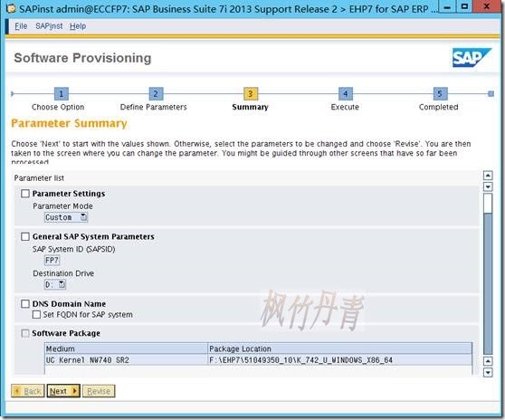Click the Choose Option step label
Image resolution: width=505 pixels, height=420 pixels.
pyautogui.click(x=58, y=107)
